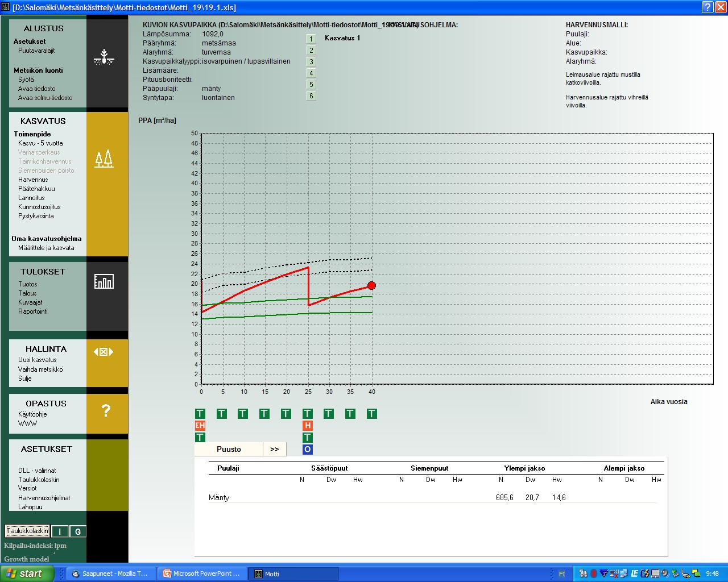Click top-row T icon under year 30
The height and width of the screenshot is (582, 728).
pos(329,414)
